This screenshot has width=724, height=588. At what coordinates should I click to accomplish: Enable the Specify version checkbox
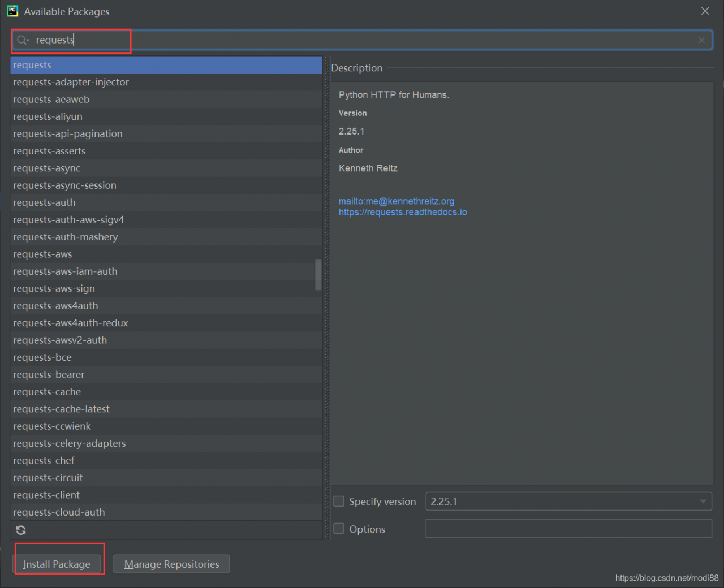click(x=339, y=501)
